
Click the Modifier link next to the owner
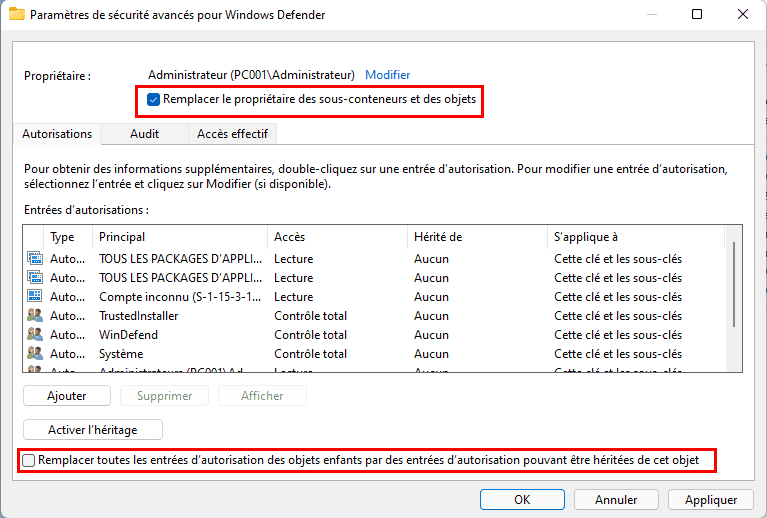point(387,75)
